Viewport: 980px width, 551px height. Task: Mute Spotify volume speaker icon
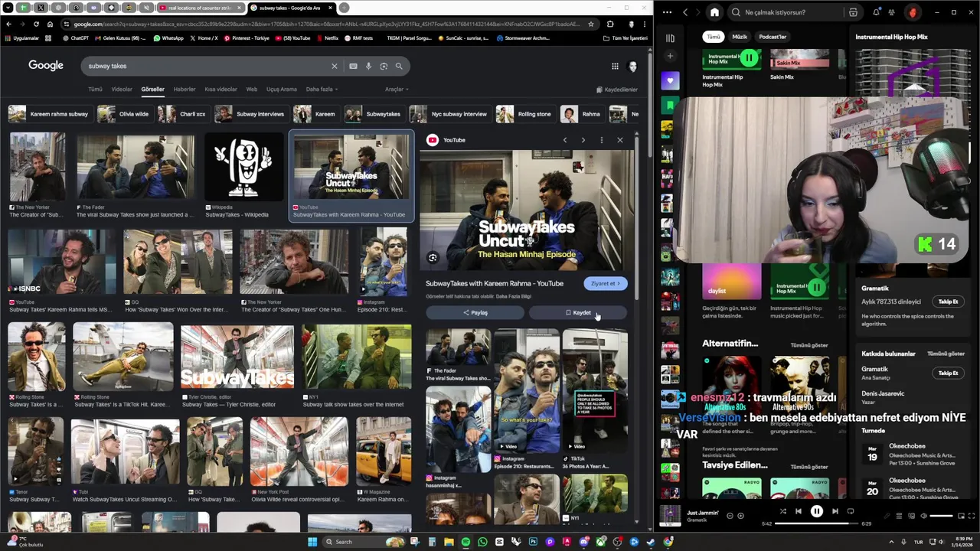point(923,516)
